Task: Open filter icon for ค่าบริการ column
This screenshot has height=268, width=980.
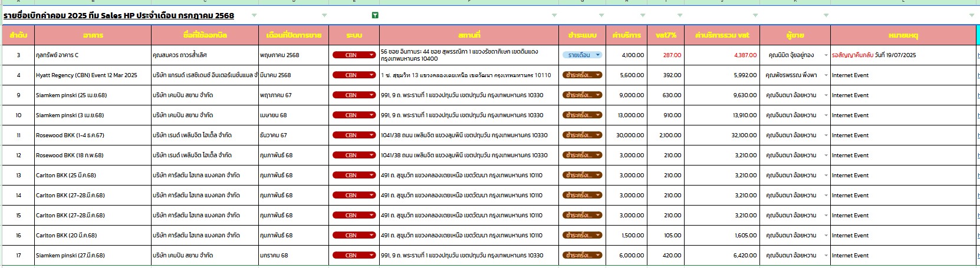Action: [x=643, y=15]
